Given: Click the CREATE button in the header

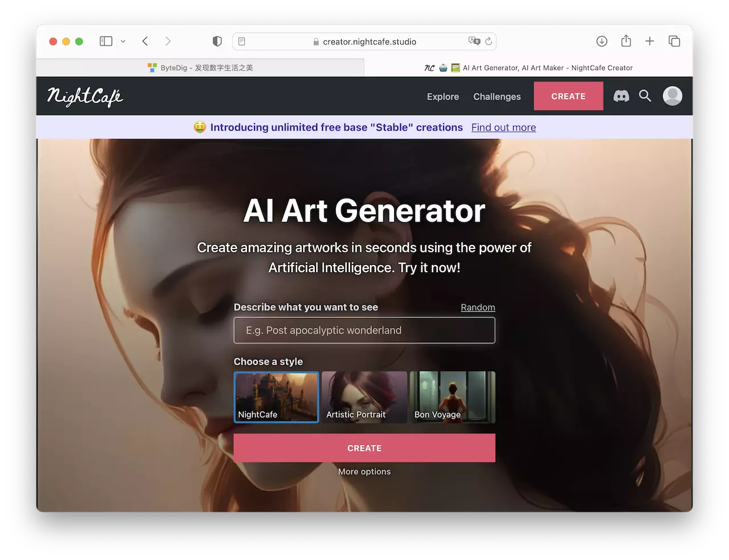Looking at the screenshot, I should pyautogui.click(x=568, y=96).
